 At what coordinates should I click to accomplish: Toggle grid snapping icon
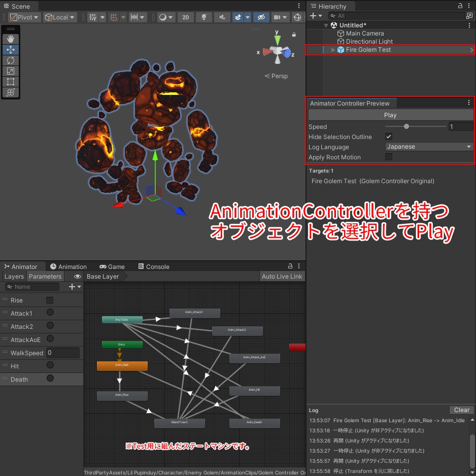(x=114, y=17)
